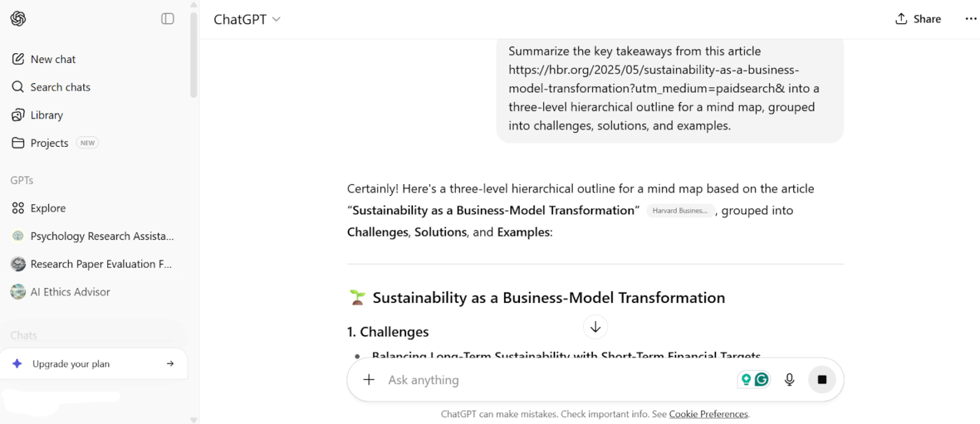The width and height of the screenshot is (980, 424).
Task: Collapse the sidebar with the panel toggle
Action: [167, 19]
